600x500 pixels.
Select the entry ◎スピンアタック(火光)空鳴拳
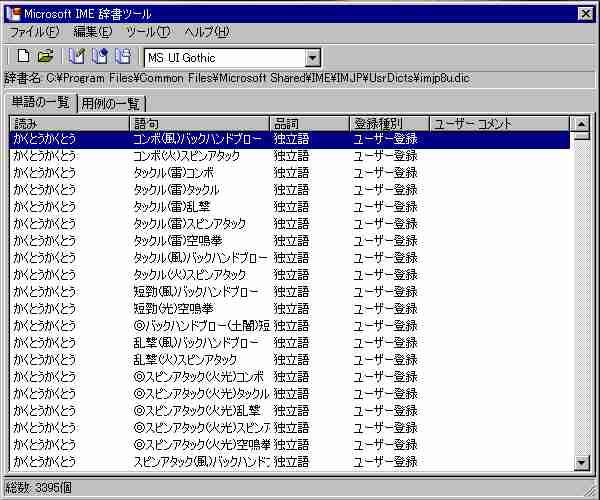(290, 445)
